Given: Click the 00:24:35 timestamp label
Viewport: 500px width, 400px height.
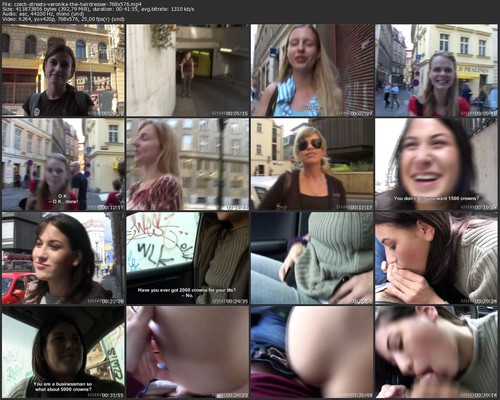Looking at the screenshot, I should [x=237, y=301].
